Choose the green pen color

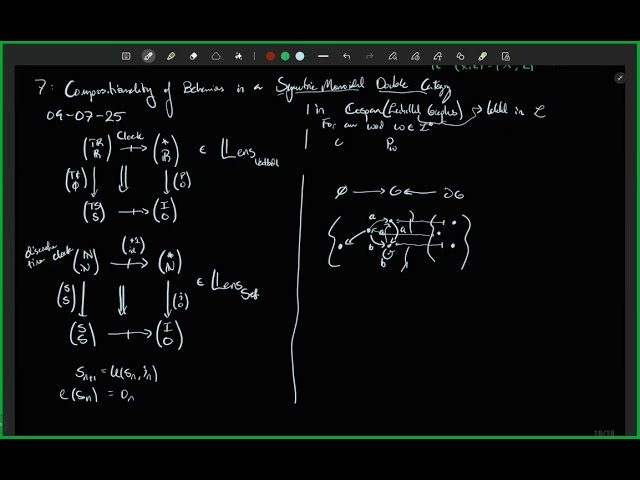pyautogui.click(x=285, y=56)
